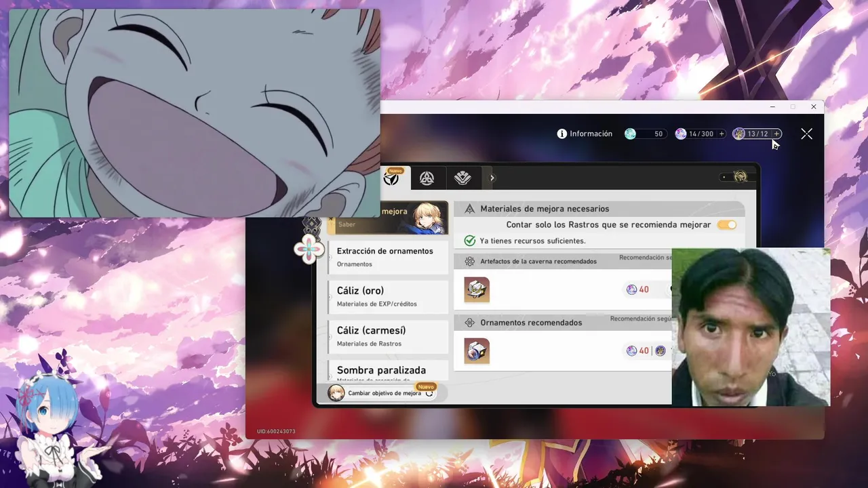Click the power cost 40 on the ornament row
Viewport: 868px width, 488px height.
coord(637,350)
